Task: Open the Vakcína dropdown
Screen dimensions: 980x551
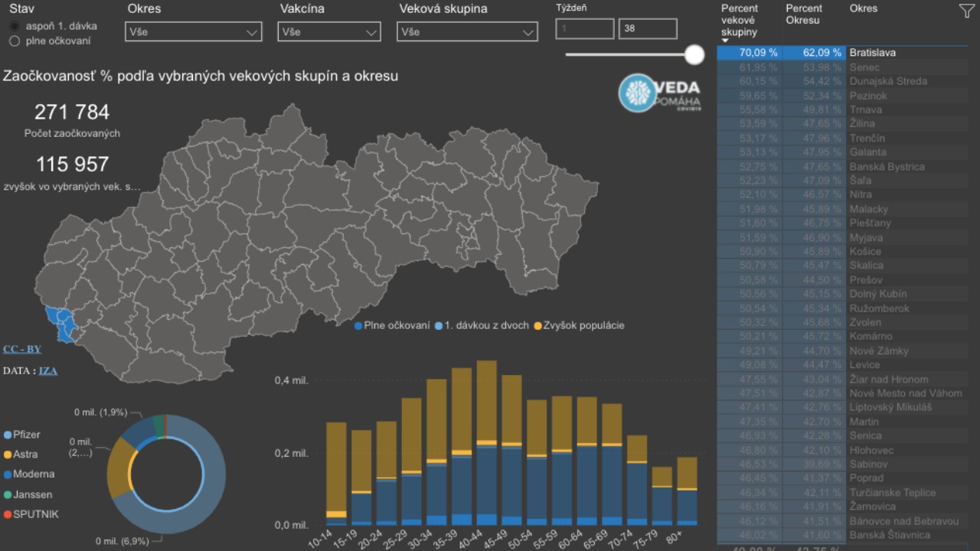Action: (x=329, y=32)
